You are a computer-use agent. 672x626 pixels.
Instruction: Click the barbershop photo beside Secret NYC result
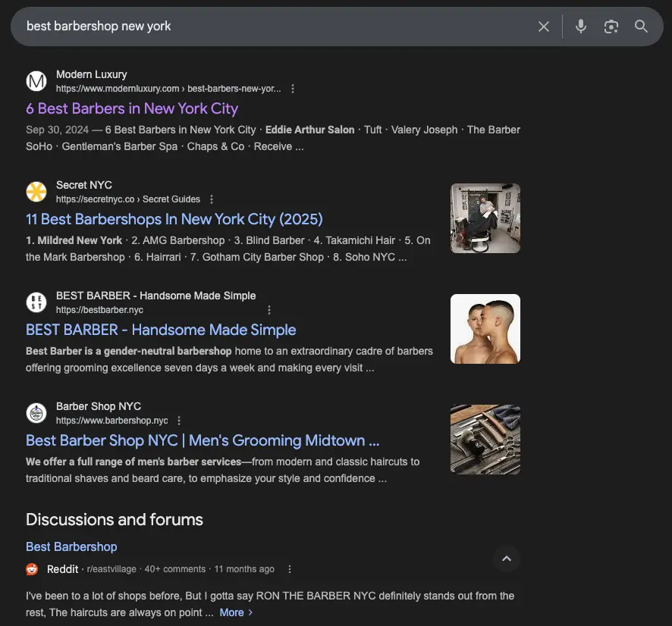pos(485,218)
